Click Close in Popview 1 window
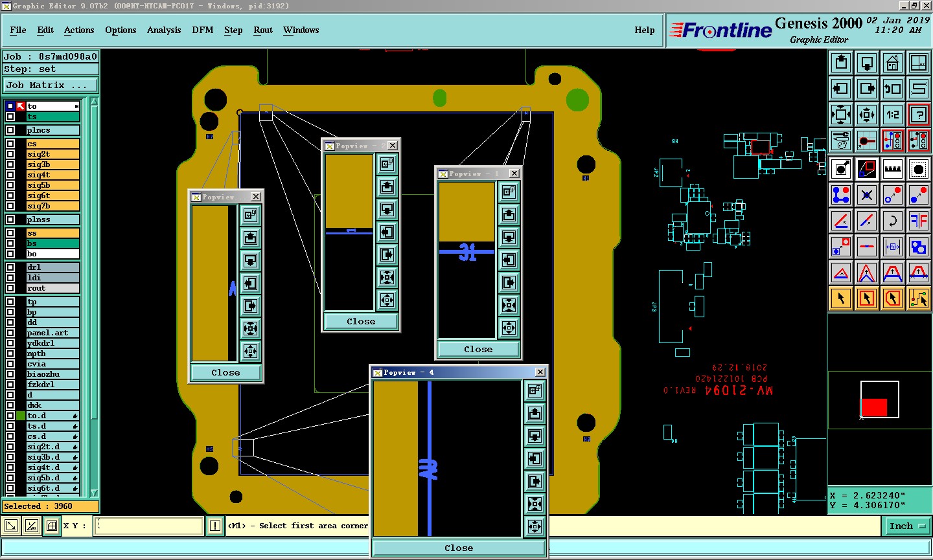Image resolution: width=933 pixels, height=560 pixels. coord(478,349)
